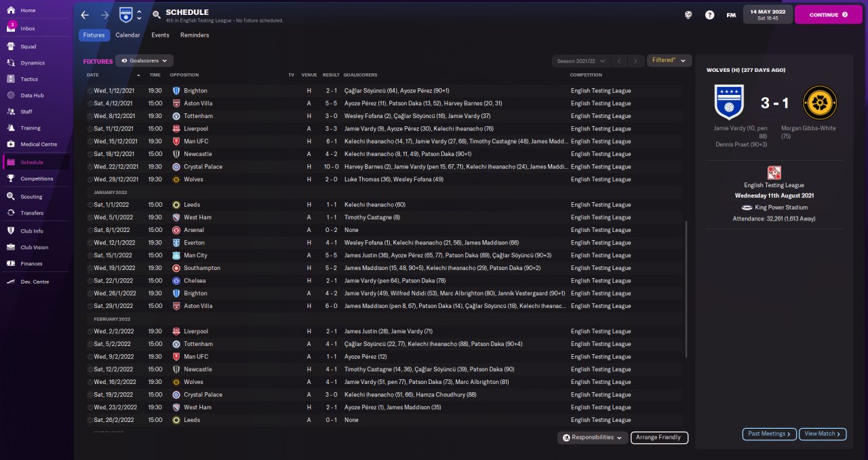Image resolution: width=868 pixels, height=460 pixels.
Task: Open the Season 2021/22 dropdown
Action: (x=581, y=61)
